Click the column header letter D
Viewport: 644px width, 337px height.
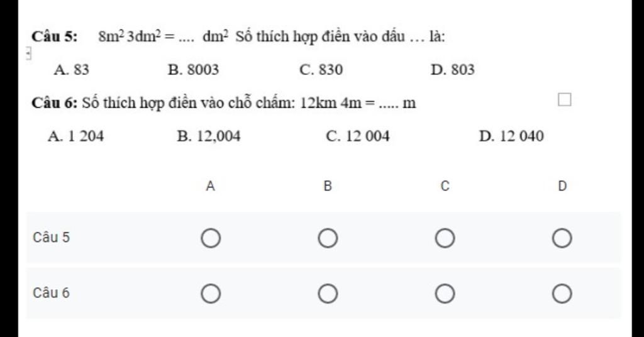click(562, 186)
